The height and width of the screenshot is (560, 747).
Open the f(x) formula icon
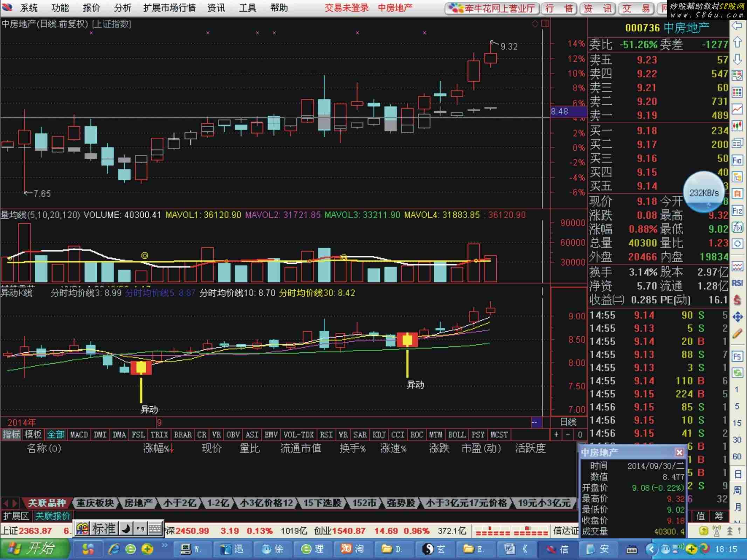click(737, 227)
